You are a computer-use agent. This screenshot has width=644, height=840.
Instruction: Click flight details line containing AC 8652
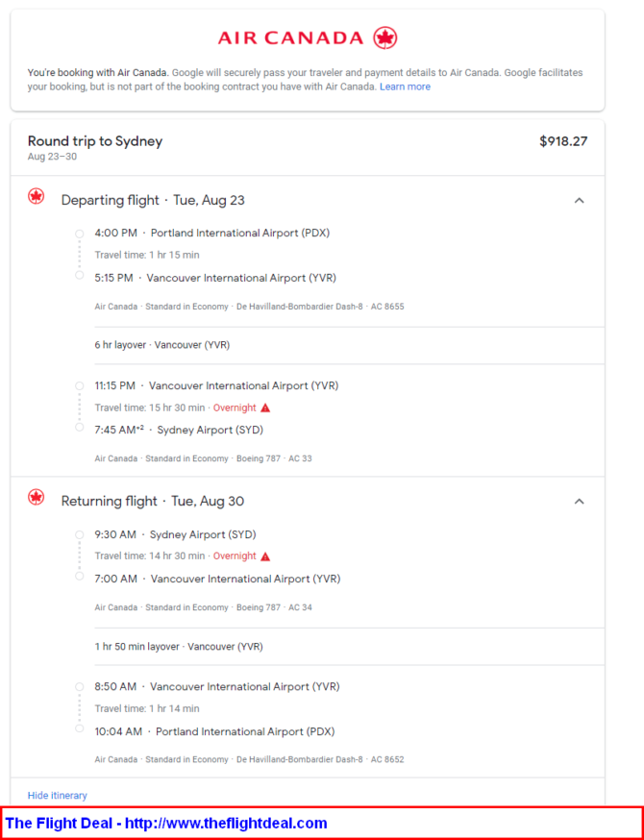tap(249, 759)
